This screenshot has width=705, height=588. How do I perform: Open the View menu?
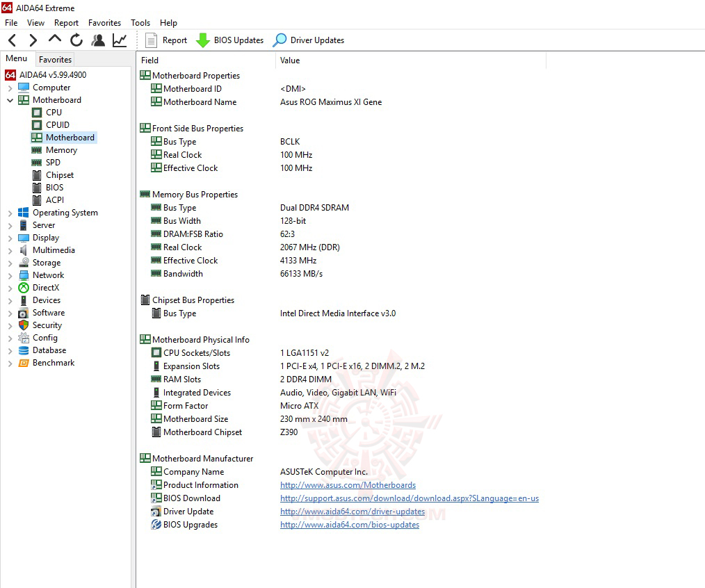pyautogui.click(x=35, y=22)
